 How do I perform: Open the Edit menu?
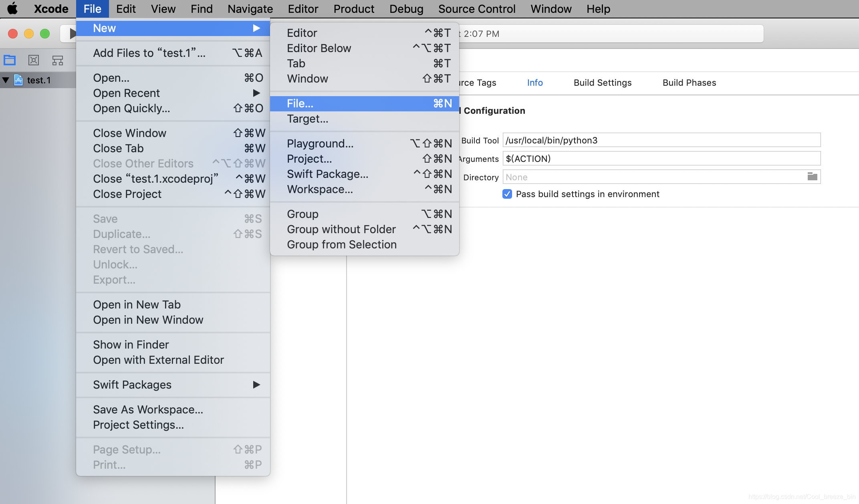click(126, 9)
